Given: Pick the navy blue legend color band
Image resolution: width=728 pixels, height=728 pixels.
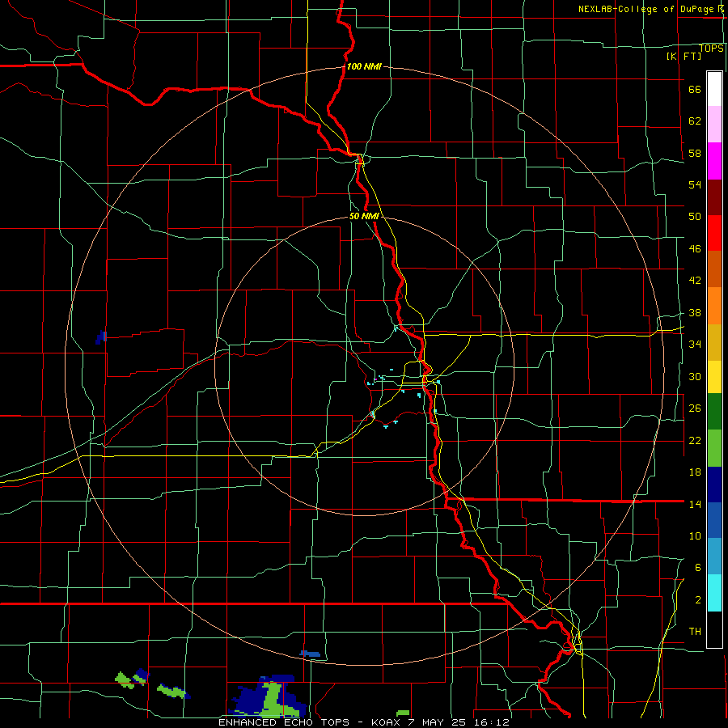Looking at the screenshot, I should 714,485.
